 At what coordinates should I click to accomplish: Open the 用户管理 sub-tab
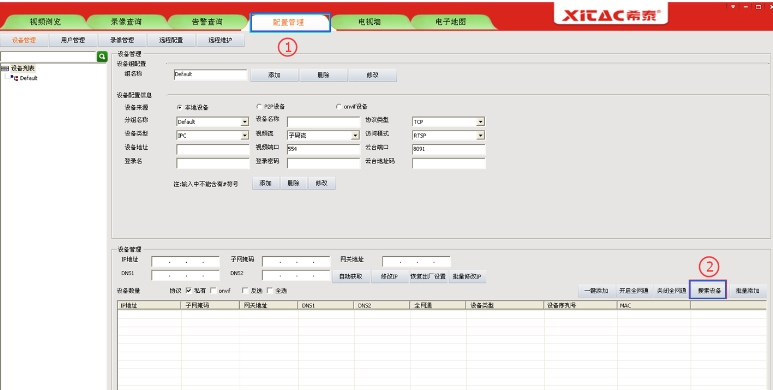click(73, 40)
